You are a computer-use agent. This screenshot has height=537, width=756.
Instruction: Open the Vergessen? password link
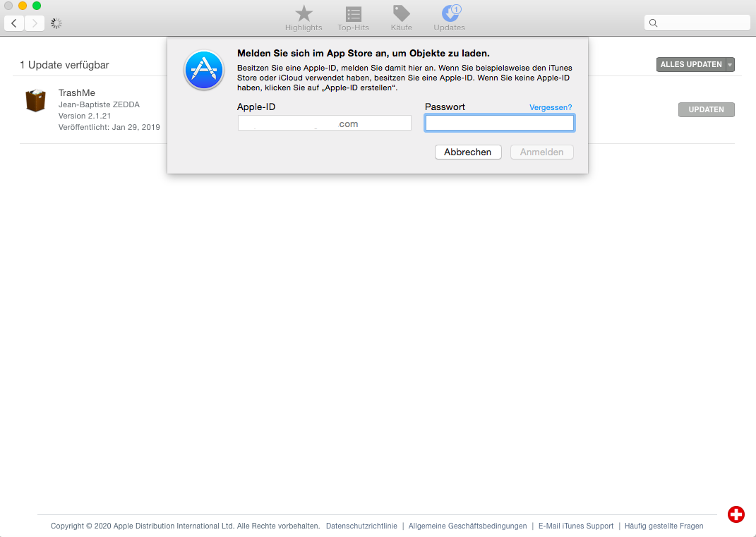[x=551, y=107]
